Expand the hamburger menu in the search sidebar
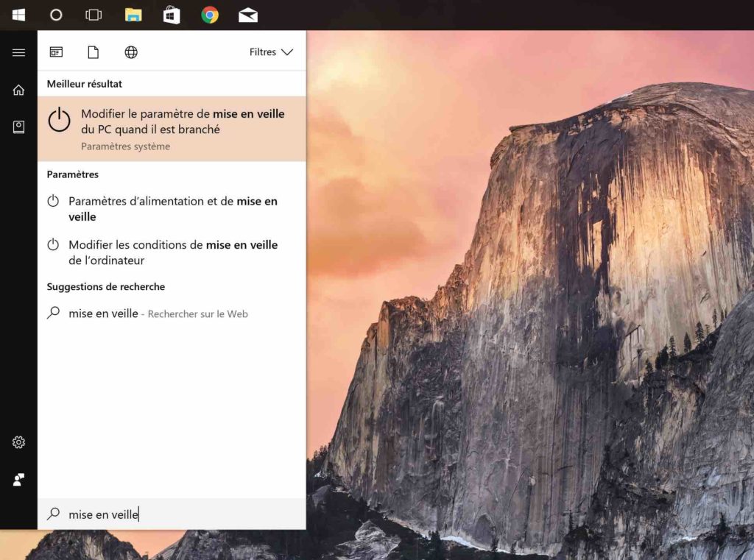754x560 pixels. (x=18, y=52)
